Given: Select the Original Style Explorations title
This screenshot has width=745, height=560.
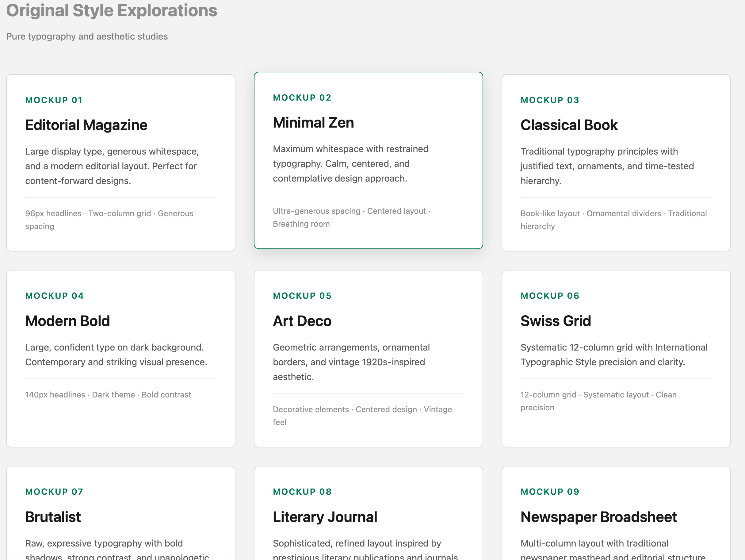Looking at the screenshot, I should point(112,11).
